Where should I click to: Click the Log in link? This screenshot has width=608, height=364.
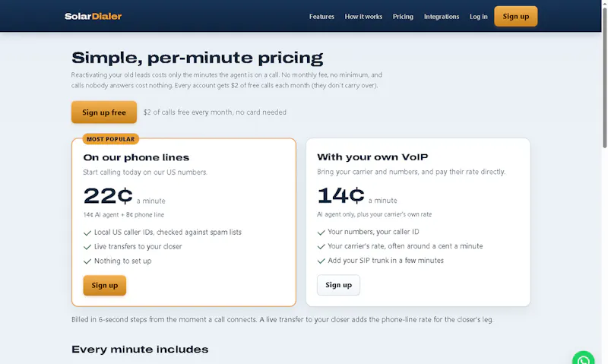479,17
